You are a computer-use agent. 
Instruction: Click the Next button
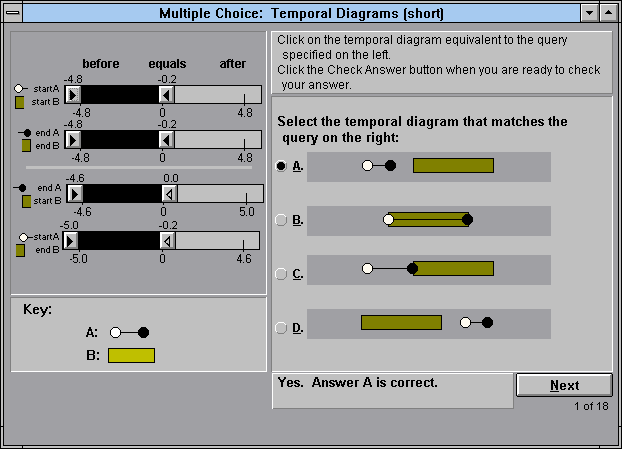[x=564, y=385]
